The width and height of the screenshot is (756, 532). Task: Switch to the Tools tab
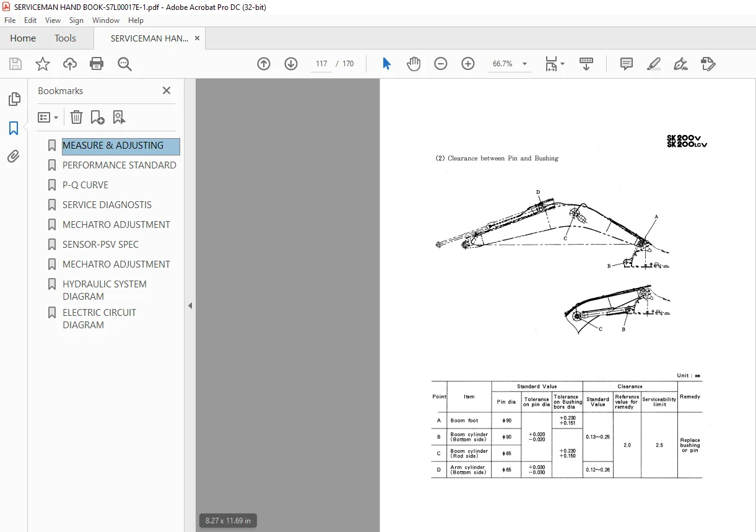click(65, 38)
